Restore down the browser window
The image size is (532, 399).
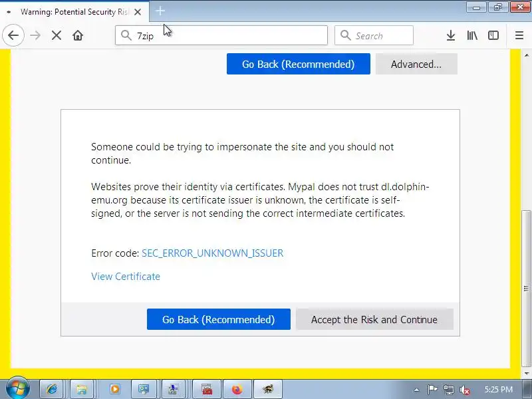pyautogui.click(x=497, y=7)
